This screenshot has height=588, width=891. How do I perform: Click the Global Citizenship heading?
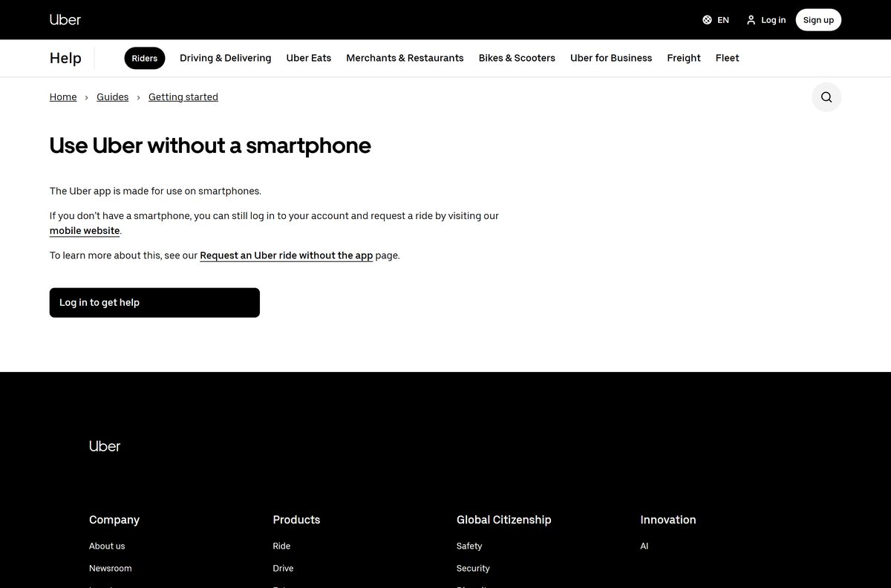[504, 520]
